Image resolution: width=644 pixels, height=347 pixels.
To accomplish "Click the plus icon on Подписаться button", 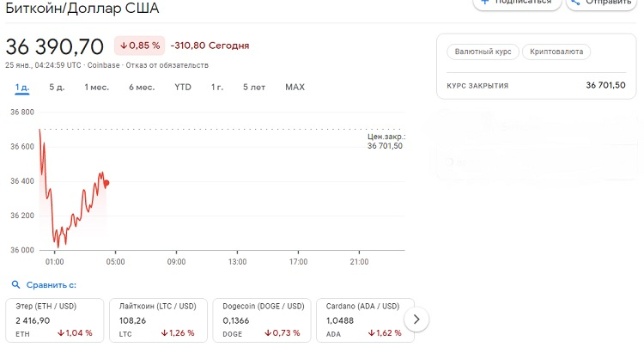I will click(x=485, y=3).
